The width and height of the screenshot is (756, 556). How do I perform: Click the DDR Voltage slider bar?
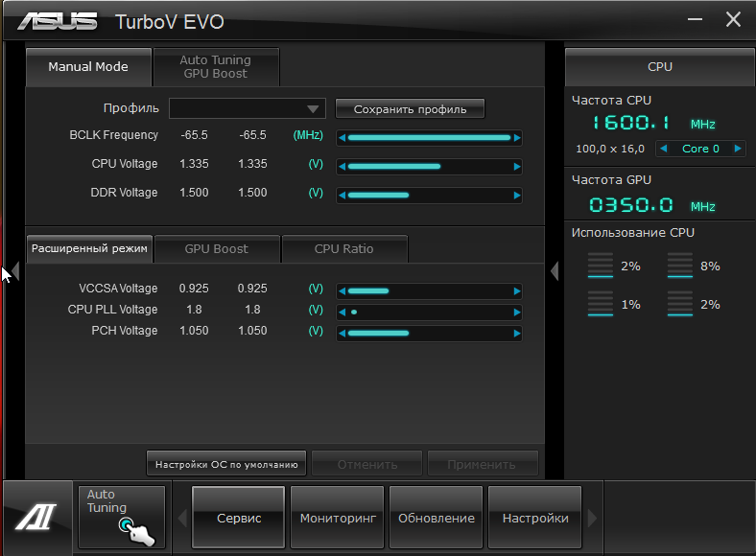click(x=379, y=196)
